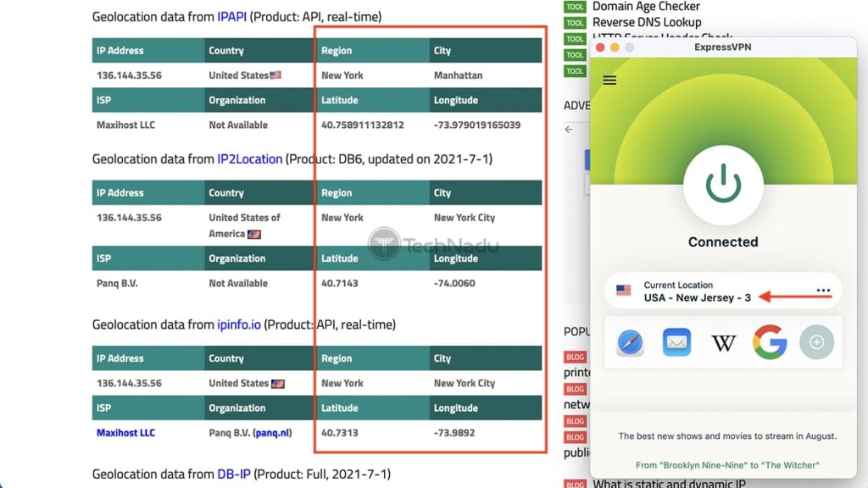Click the back arrow under the advertisement heading
Viewport: 868px width, 488px height.
pyautogui.click(x=569, y=130)
